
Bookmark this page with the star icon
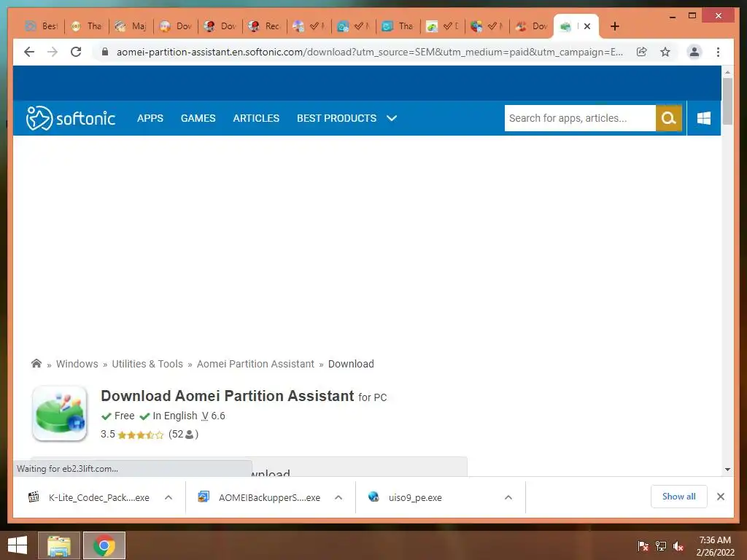point(665,52)
